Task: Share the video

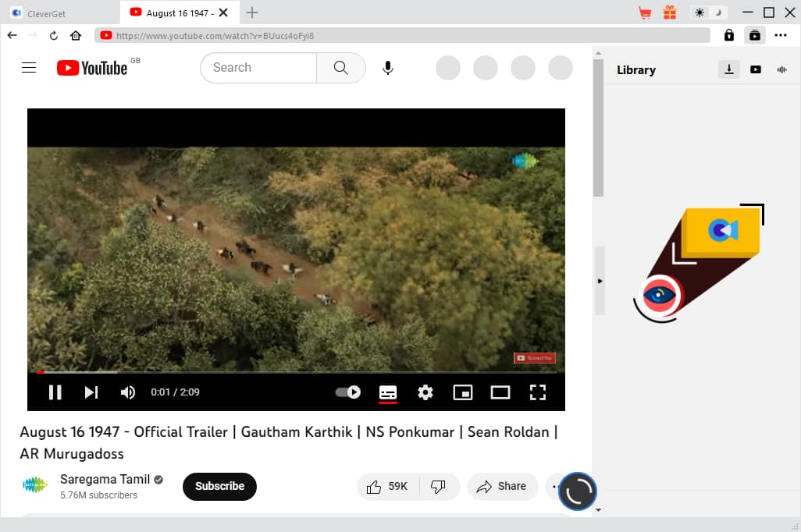Action: coord(502,487)
